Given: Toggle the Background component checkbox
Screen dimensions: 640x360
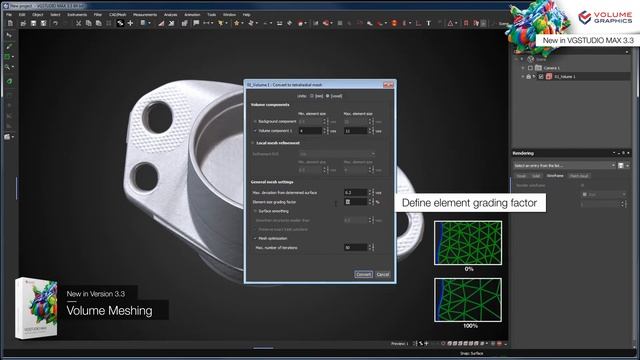Looking at the screenshot, I should (x=256, y=122).
